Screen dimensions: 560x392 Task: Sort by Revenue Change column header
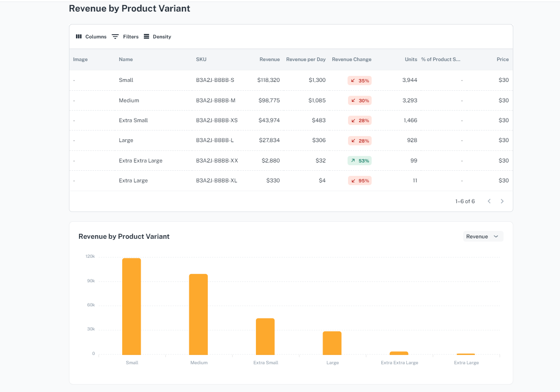(x=352, y=59)
